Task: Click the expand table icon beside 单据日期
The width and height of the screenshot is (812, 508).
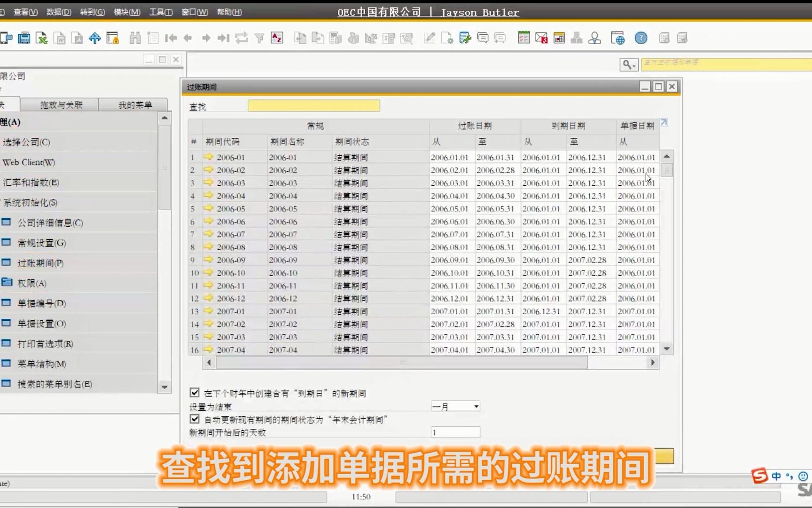Action: pos(664,122)
